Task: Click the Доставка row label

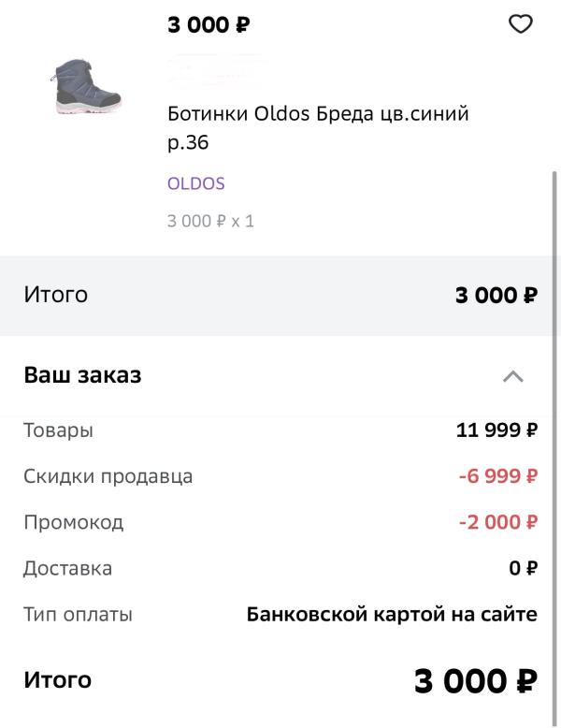Action: pos(67,568)
